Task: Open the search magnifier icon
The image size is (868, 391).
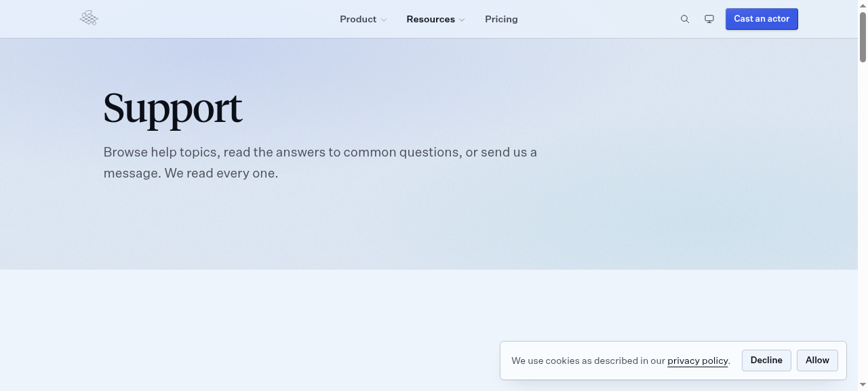Action: click(685, 19)
